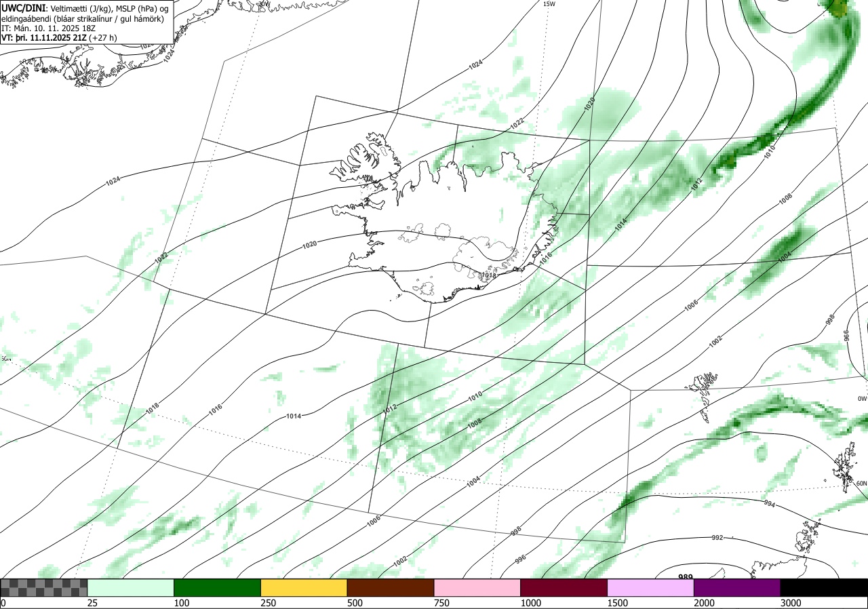This screenshot has width=868, height=609.
Task: Click the 'VT: þri. 11.11.2025 21Z' line
Action: click(43, 39)
